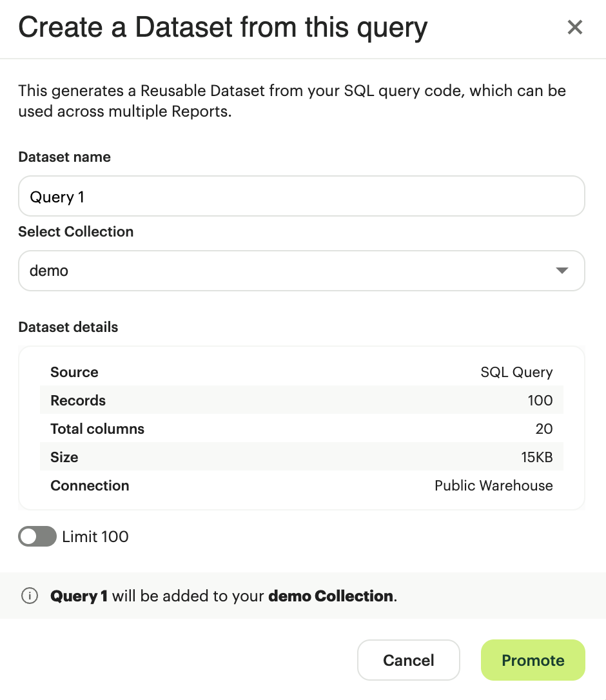Select the Source row in Dataset details
Image resolution: width=606 pixels, height=700 pixels.
301,372
